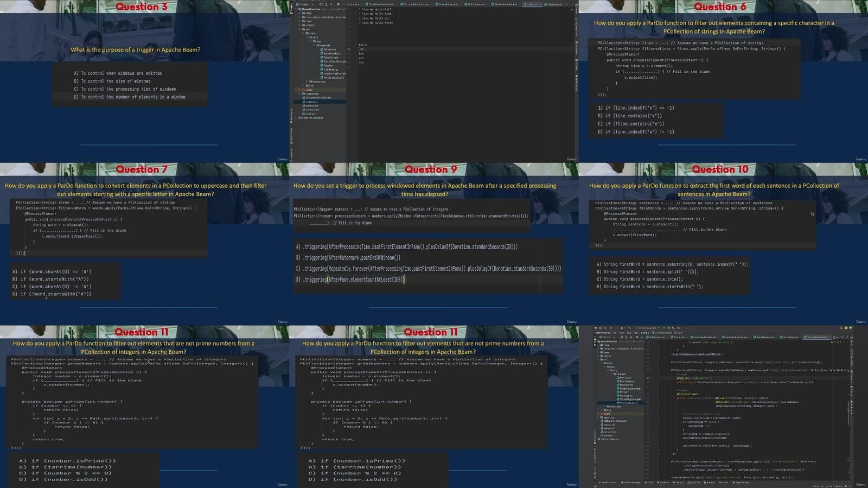Click the "Question 9" heading
The width and height of the screenshot is (868, 488).
(x=431, y=169)
